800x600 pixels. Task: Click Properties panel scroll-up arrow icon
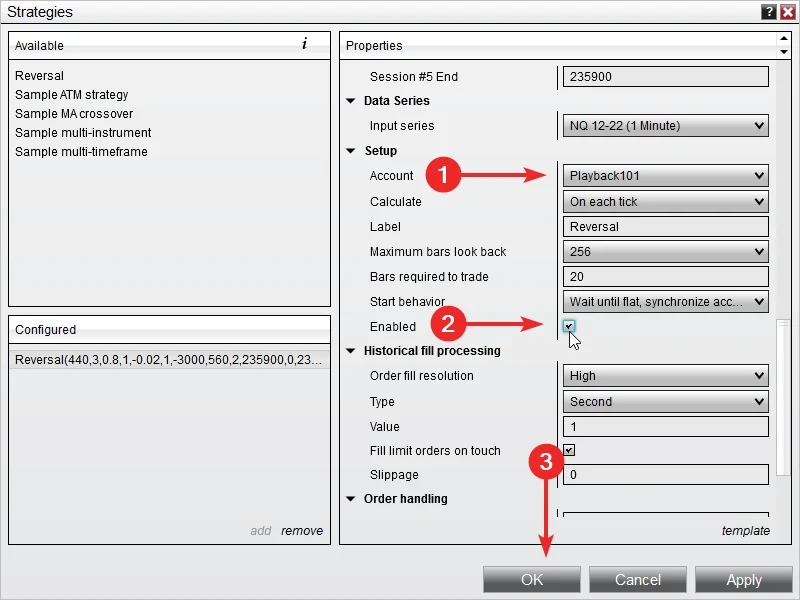pyautogui.click(x=783, y=39)
